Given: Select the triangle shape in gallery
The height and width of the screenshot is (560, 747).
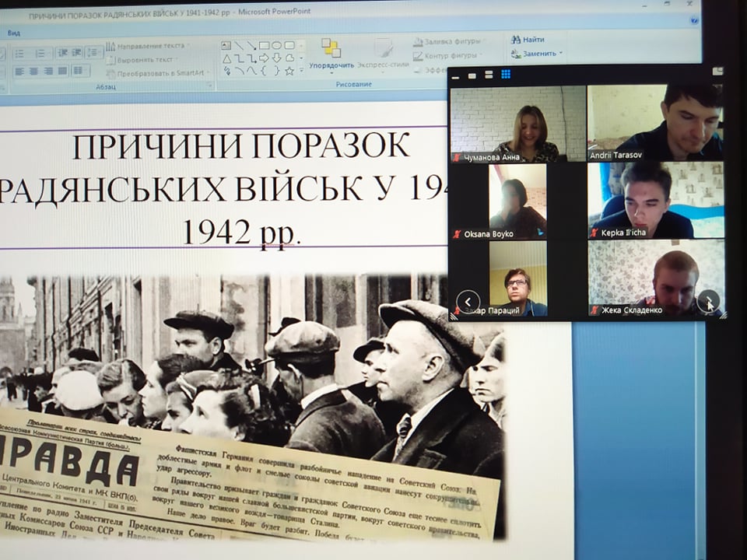Looking at the screenshot, I should (227, 58).
